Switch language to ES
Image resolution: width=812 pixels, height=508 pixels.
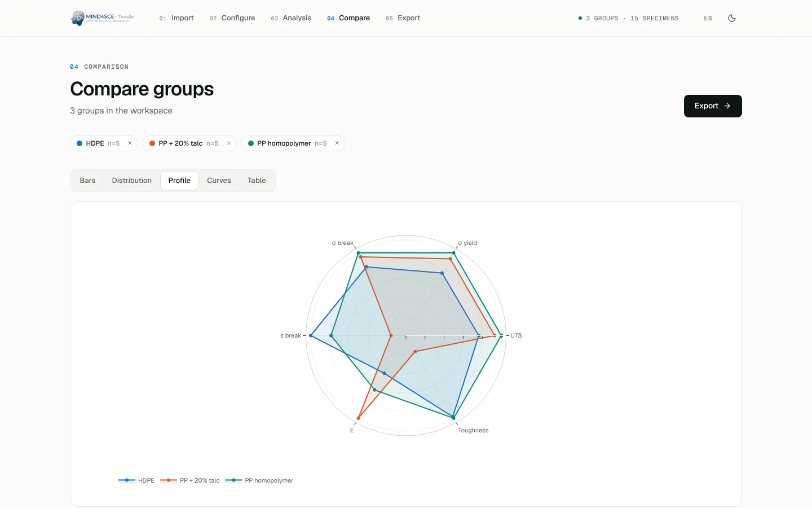(708, 18)
